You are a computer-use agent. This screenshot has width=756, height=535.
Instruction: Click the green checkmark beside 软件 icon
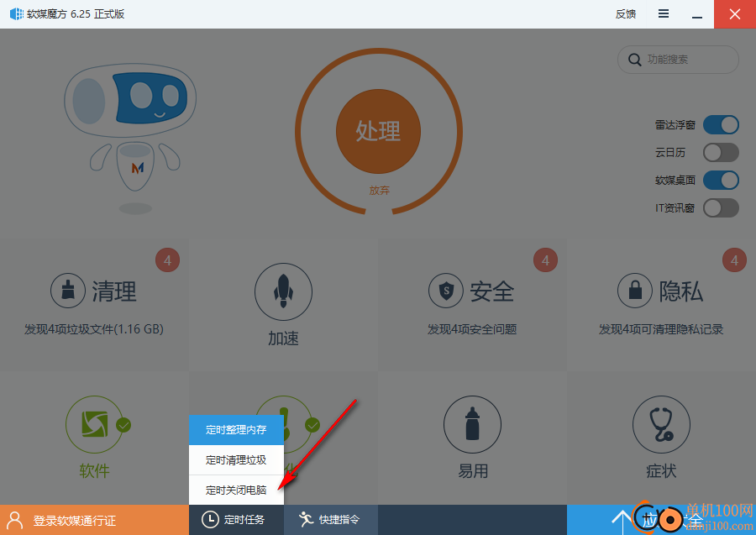pyautogui.click(x=123, y=425)
